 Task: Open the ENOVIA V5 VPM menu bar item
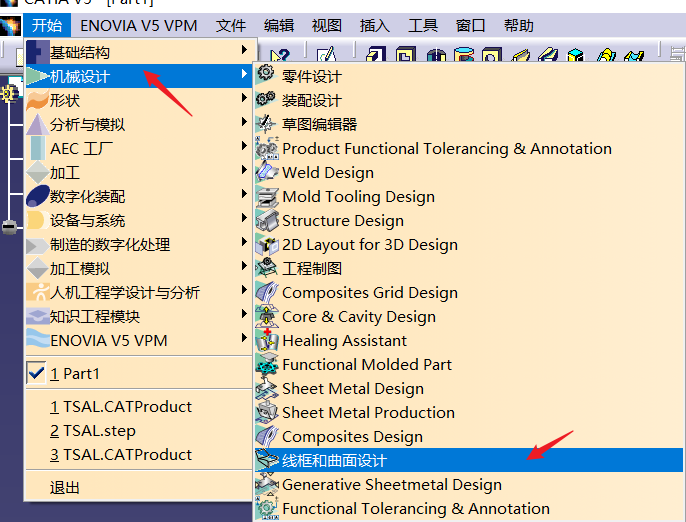pyautogui.click(x=139, y=25)
